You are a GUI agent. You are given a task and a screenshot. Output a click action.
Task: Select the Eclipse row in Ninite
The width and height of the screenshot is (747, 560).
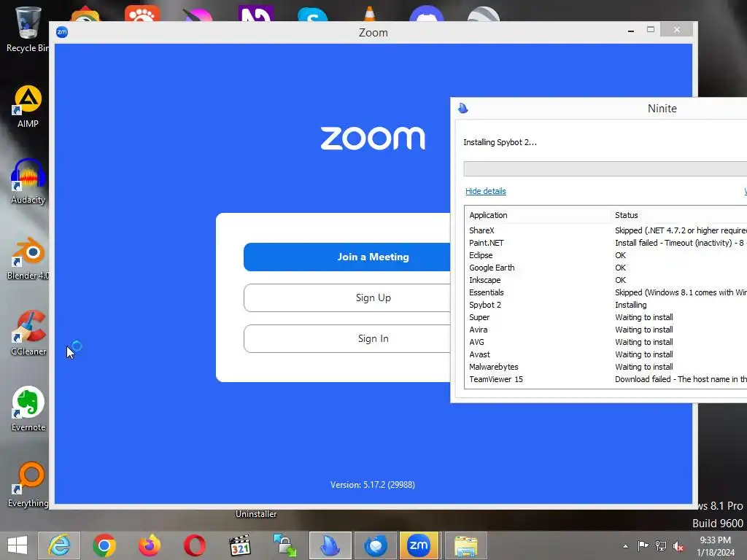(x=605, y=255)
